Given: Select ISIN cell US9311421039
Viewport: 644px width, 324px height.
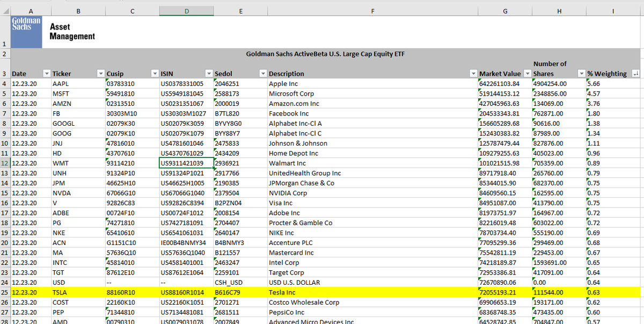Looking at the screenshot, I should tap(186, 163).
